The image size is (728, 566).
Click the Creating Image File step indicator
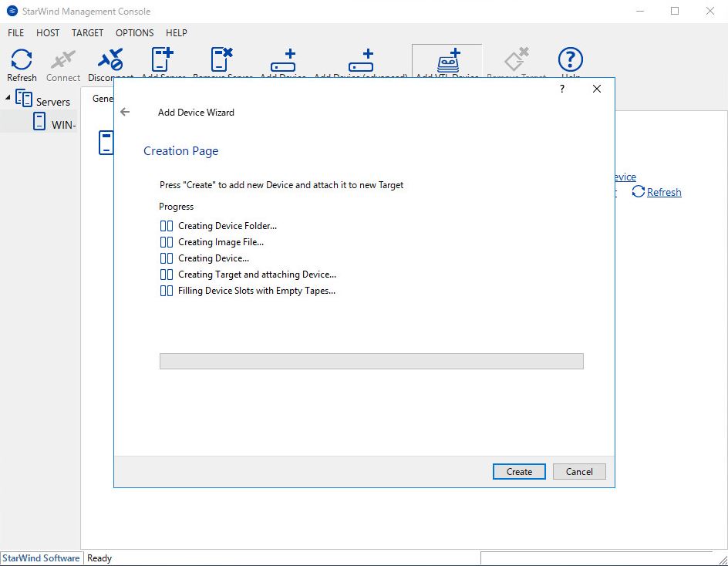tap(167, 242)
